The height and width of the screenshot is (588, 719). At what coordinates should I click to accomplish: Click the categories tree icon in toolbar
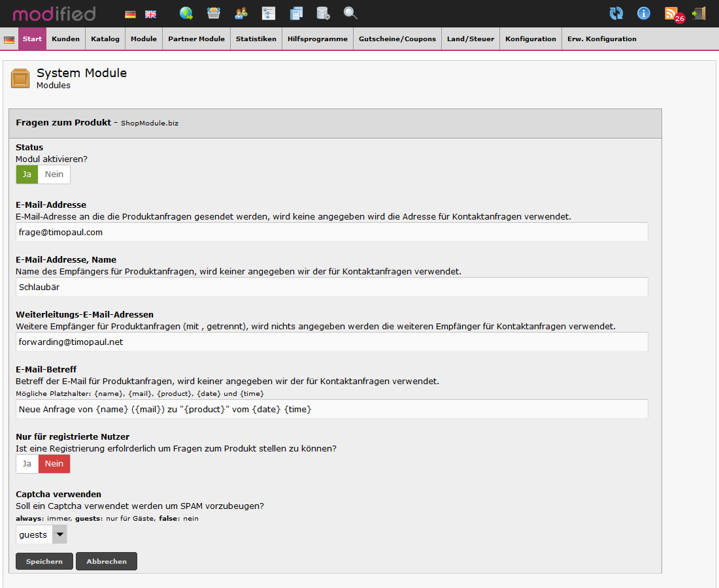[269, 13]
